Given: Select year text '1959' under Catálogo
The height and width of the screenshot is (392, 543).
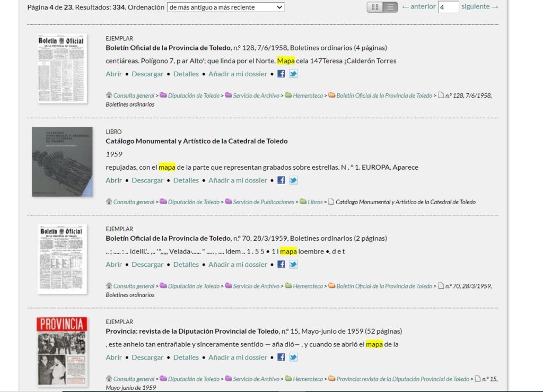Looking at the screenshot, I should 114,154.
